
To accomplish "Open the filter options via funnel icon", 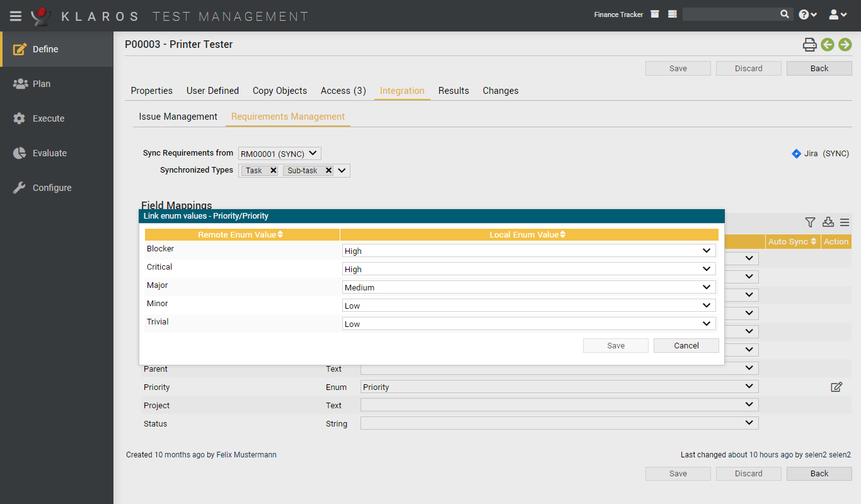I will point(810,222).
